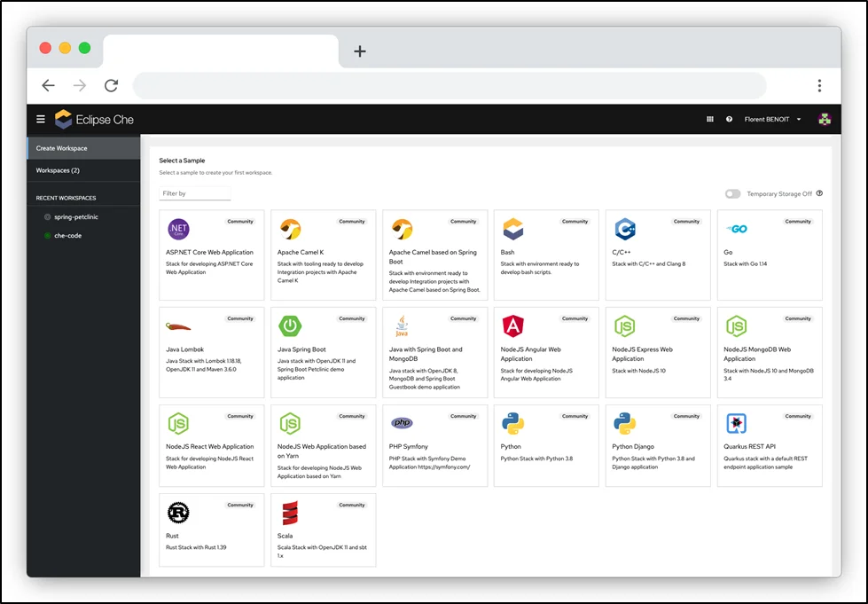Click the PHP Symfony logo
The width and height of the screenshot is (868, 604).
point(402,422)
